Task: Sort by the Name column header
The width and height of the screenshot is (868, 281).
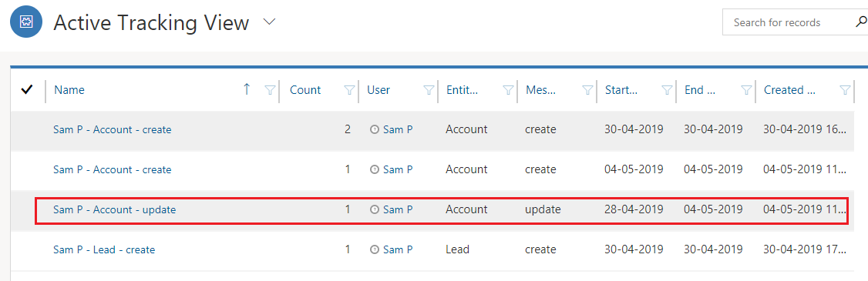Action: coord(69,89)
